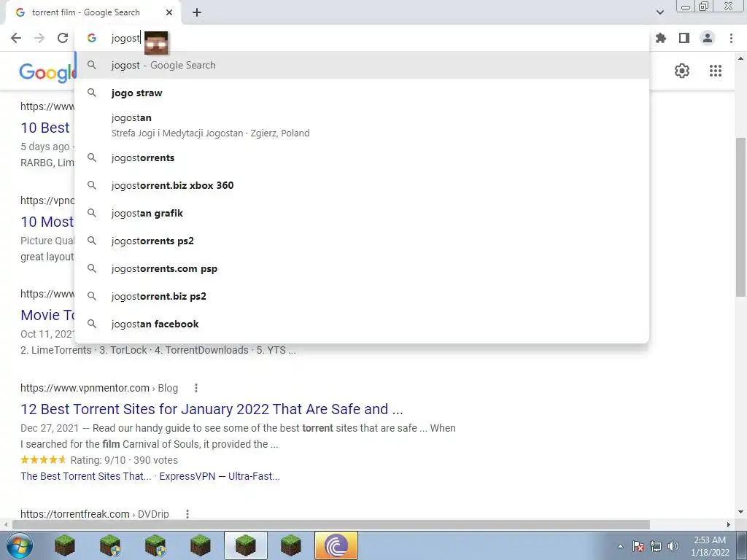Open the active highlighted Minecraft taskbar icon

(246, 545)
